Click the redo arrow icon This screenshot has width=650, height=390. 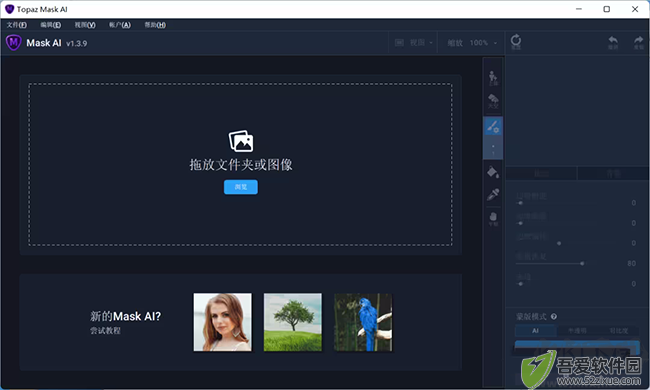[638, 42]
